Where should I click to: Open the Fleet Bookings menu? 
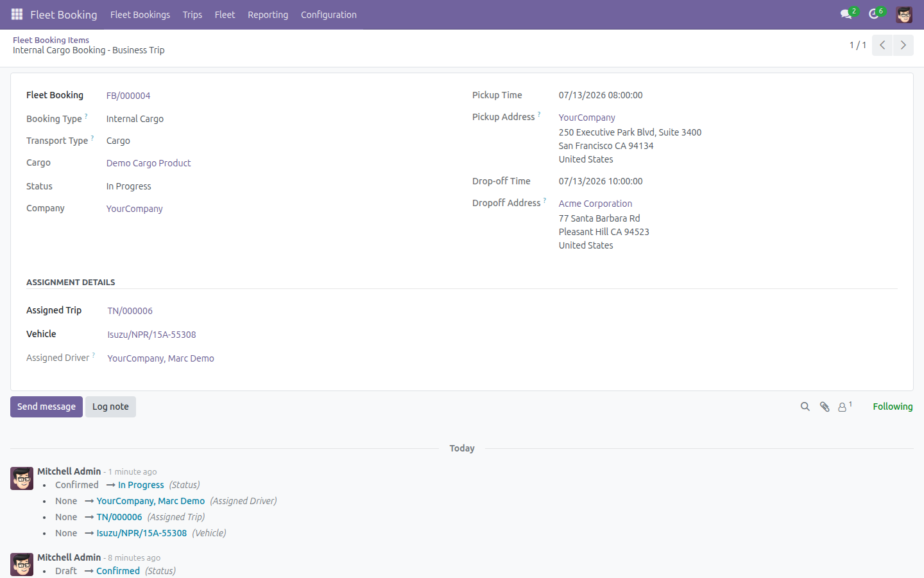pyautogui.click(x=140, y=14)
